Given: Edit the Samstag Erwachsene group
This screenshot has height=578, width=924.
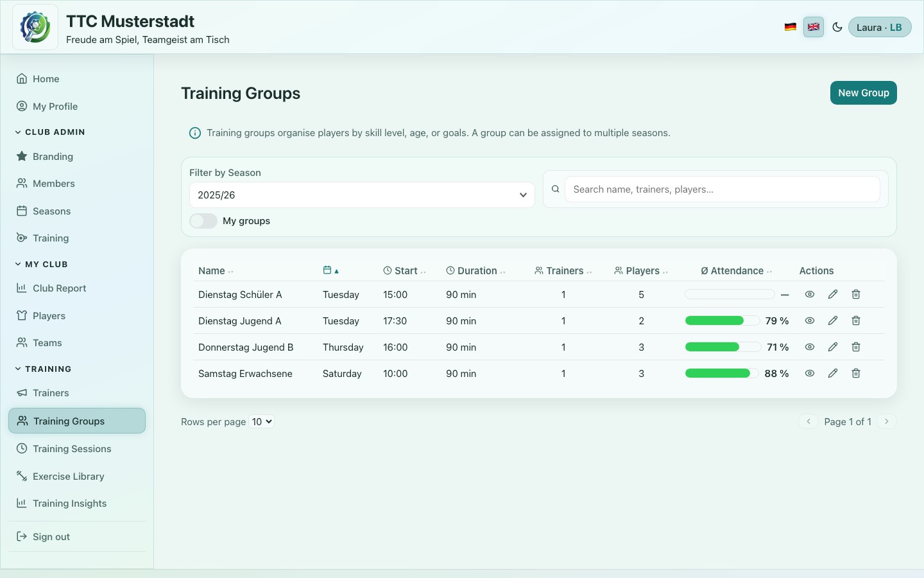Looking at the screenshot, I should pos(833,373).
